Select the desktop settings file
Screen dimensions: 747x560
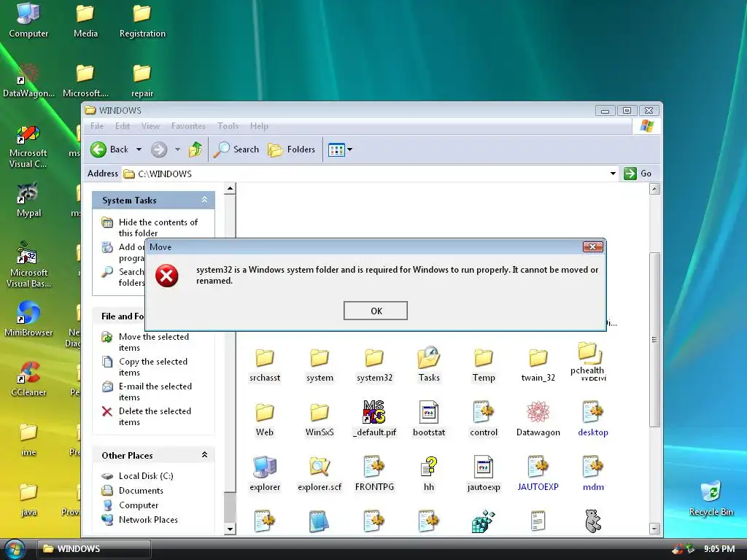pos(592,419)
